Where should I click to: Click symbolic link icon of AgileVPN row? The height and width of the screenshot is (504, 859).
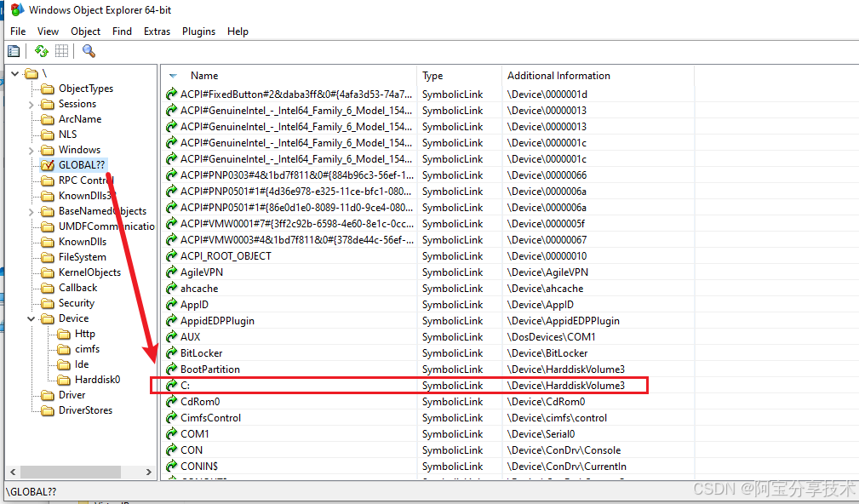point(171,272)
